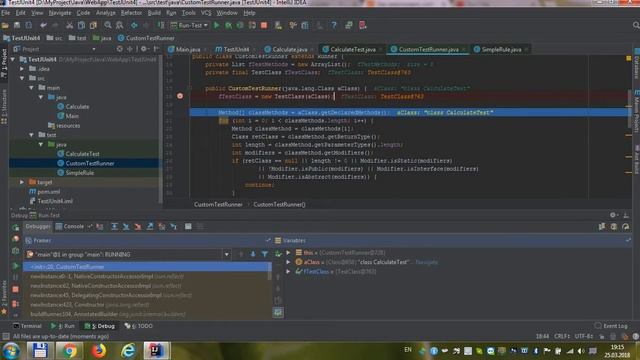Click the Project panel settings gear

click(144, 49)
